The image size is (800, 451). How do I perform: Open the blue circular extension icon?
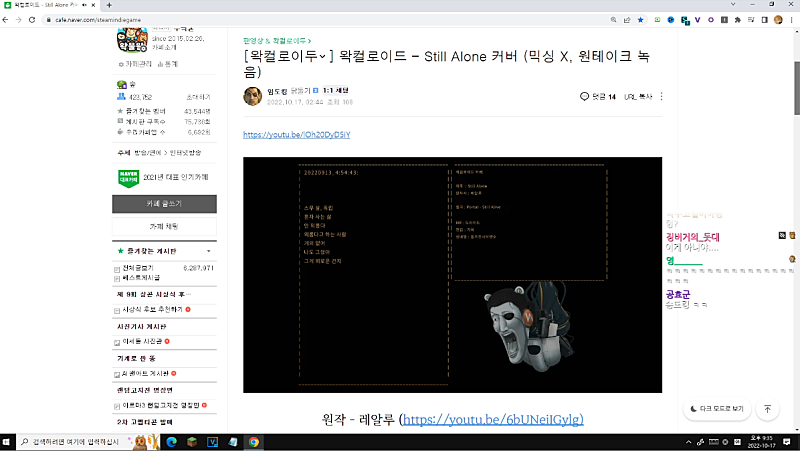[671, 20]
